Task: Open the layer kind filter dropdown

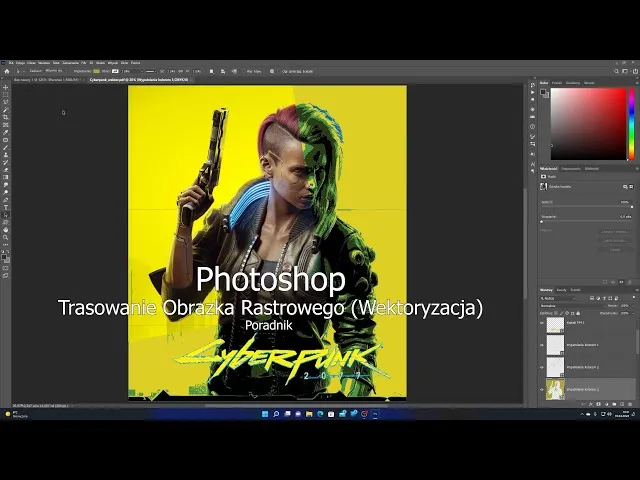Action: [557, 298]
